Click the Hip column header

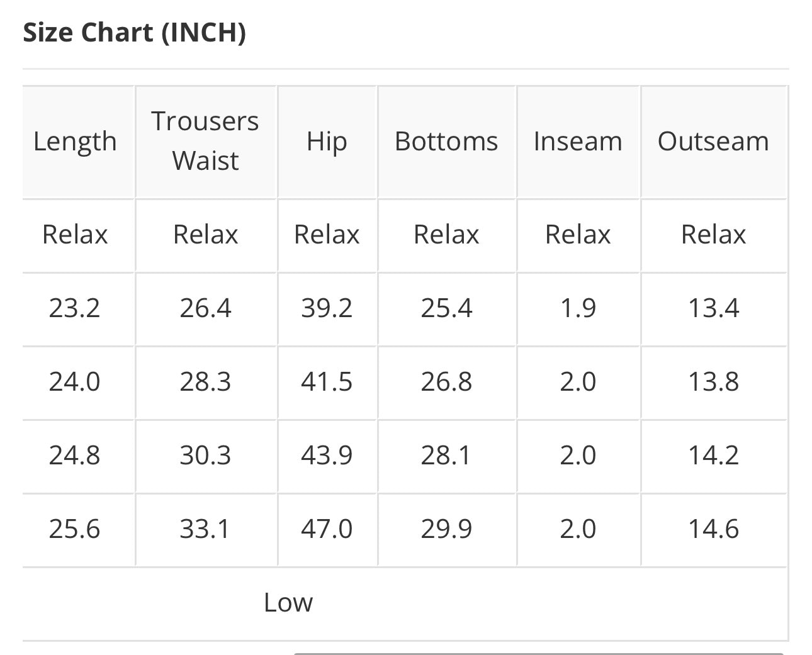327,142
